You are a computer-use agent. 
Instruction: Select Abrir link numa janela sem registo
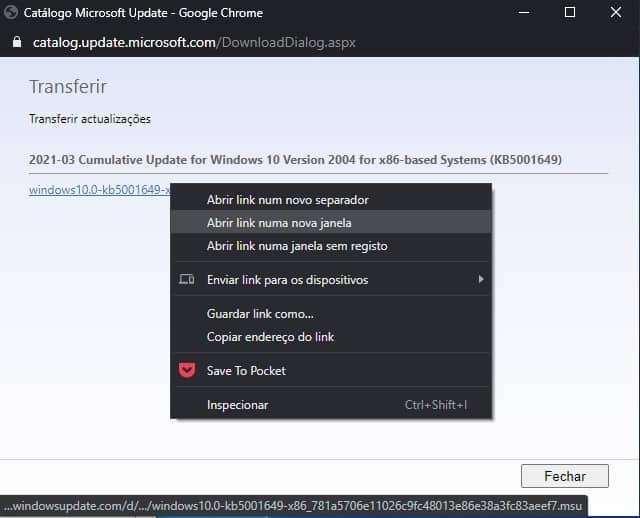pos(331,246)
